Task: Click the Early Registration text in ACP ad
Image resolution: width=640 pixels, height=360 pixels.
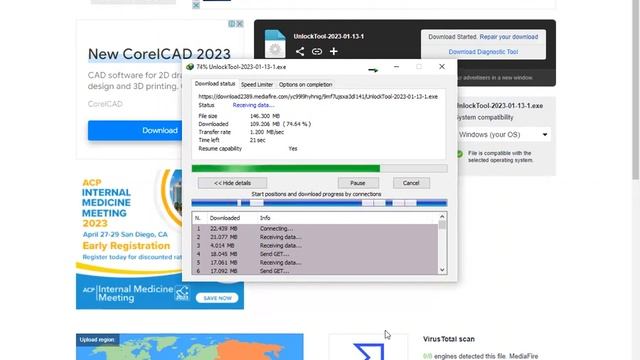Action: click(126, 246)
